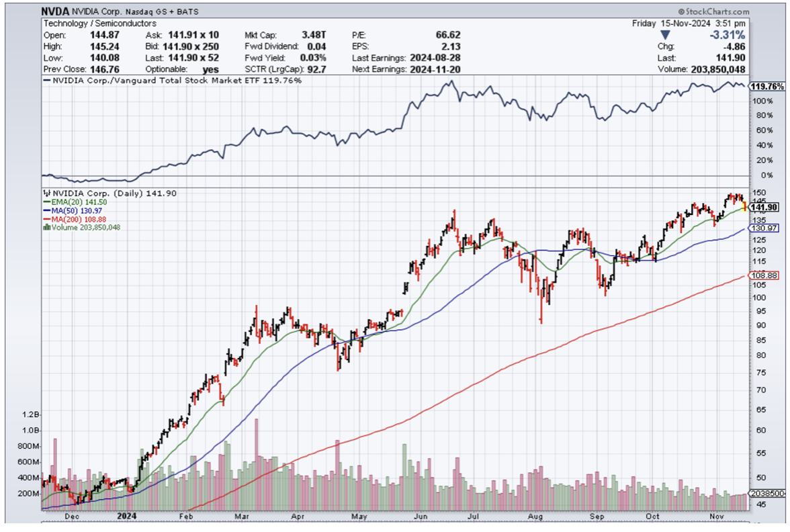The width and height of the screenshot is (790, 532).
Task: Click the red down-arrow change indicator
Action: click(664, 35)
